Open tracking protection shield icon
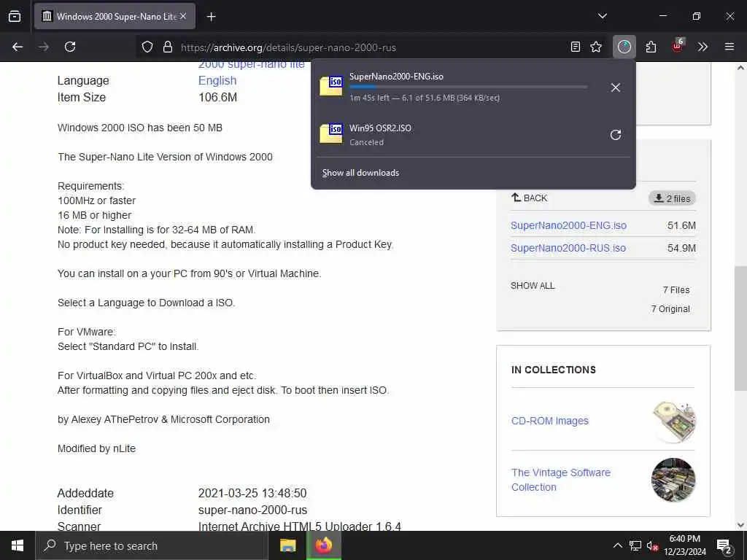The width and height of the screenshot is (747, 560). point(147,47)
